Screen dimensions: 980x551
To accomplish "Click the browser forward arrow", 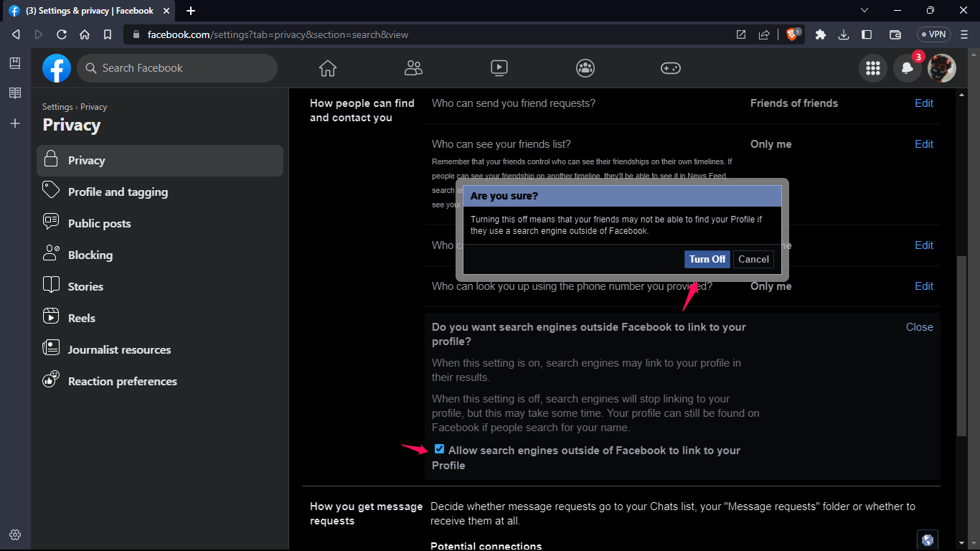I will tap(39, 34).
